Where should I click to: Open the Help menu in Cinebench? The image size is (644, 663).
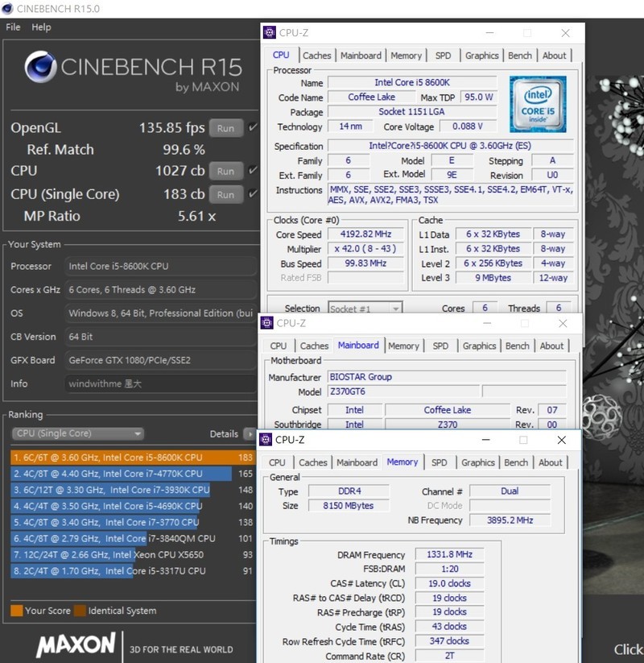click(x=41, y=27)
